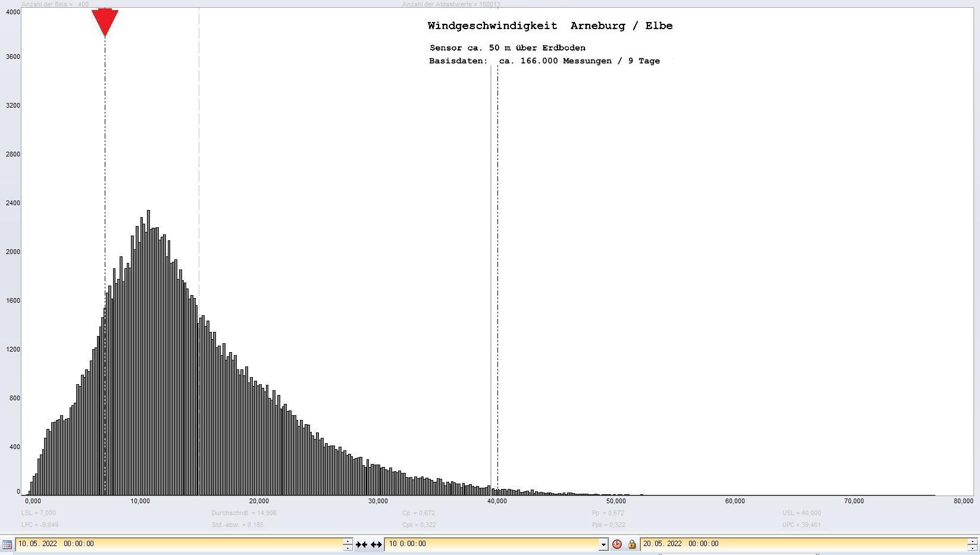This screenshot has height=555, width=980.
Task: Click the end date field 20.05.2022
Action: click(x=803, y=544)
